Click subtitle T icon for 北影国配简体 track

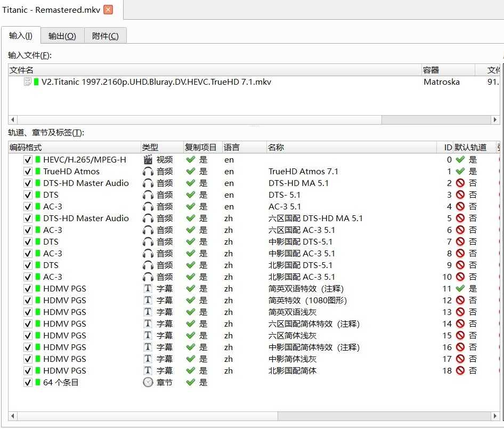click(148, 370)
